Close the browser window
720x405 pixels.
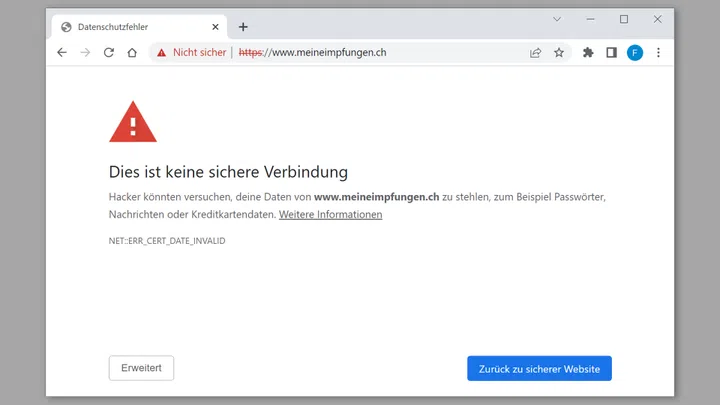(x=658, y=19)
